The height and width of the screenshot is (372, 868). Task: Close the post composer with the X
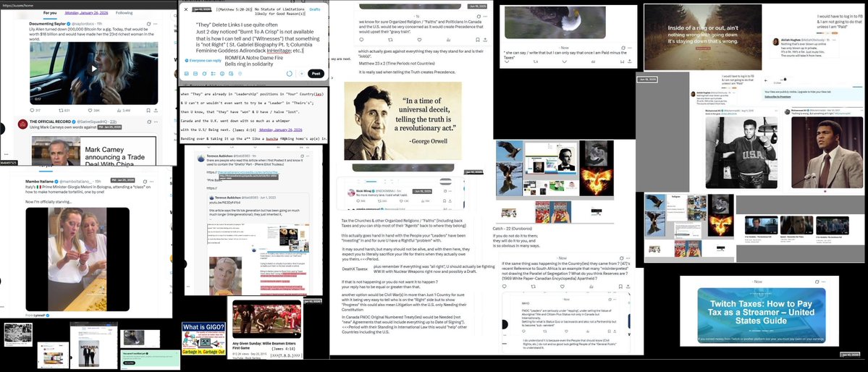pos(186,9)
